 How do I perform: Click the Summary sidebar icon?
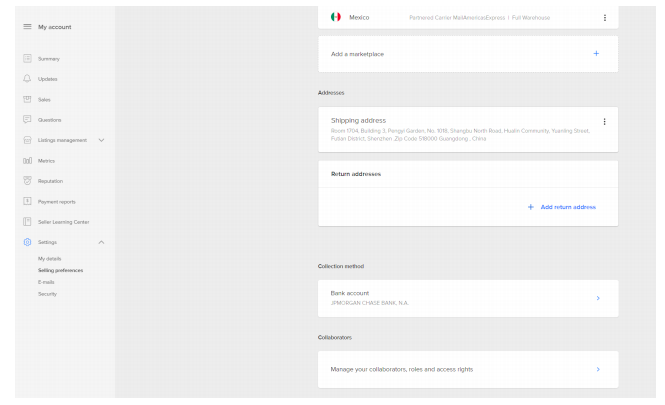tap(27, 59)
